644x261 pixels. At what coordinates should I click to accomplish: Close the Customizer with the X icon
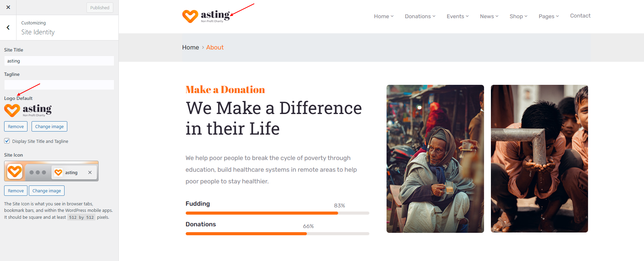pos(8,7)
